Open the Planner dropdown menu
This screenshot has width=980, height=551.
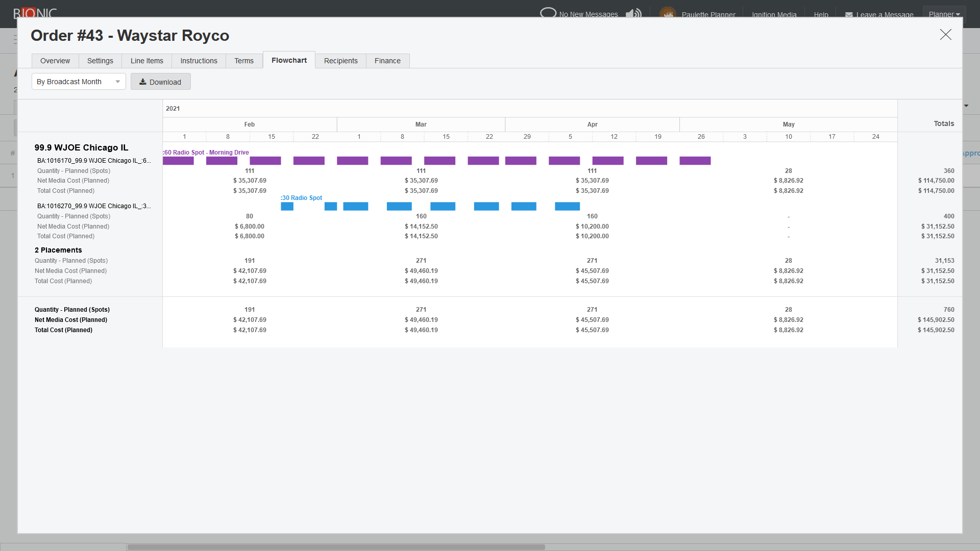click(x=944, y=14)
